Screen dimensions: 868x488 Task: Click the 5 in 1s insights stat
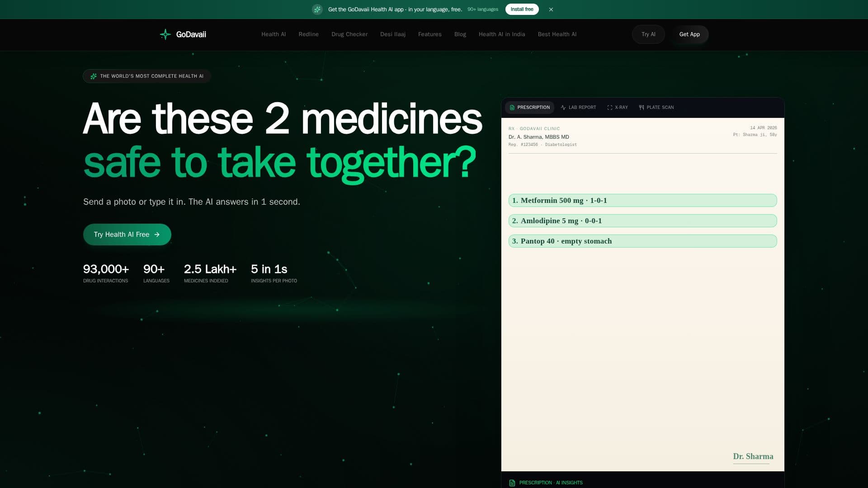tap(274, 274)
